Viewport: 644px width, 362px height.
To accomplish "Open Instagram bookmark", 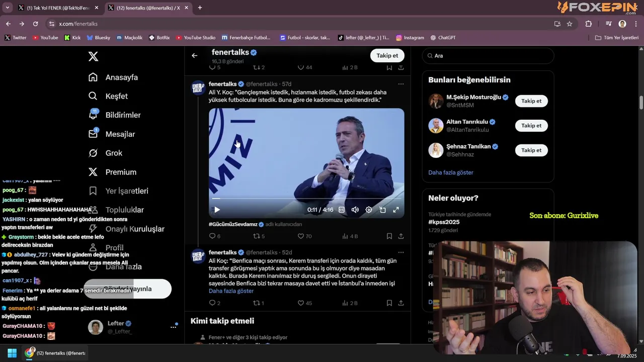I will [410, 38].
